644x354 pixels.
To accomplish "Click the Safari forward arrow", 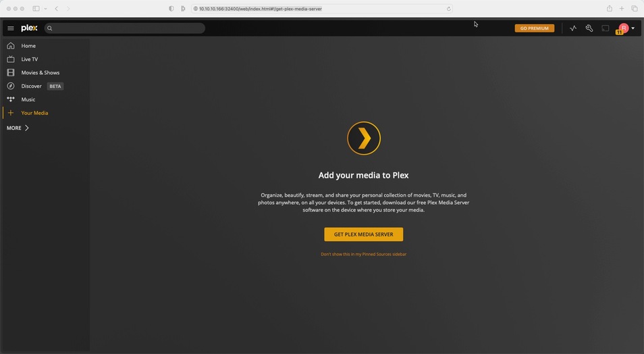I will [68, 9].
